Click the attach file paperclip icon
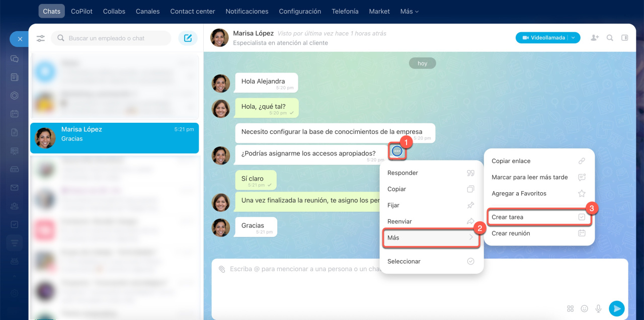This screenshot has width=644, height=320. (x=222, y=269)
